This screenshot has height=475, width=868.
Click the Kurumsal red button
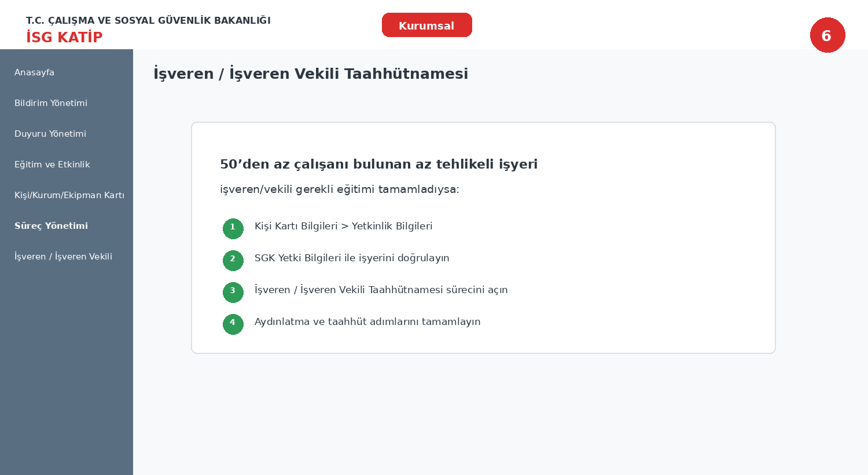427,25
